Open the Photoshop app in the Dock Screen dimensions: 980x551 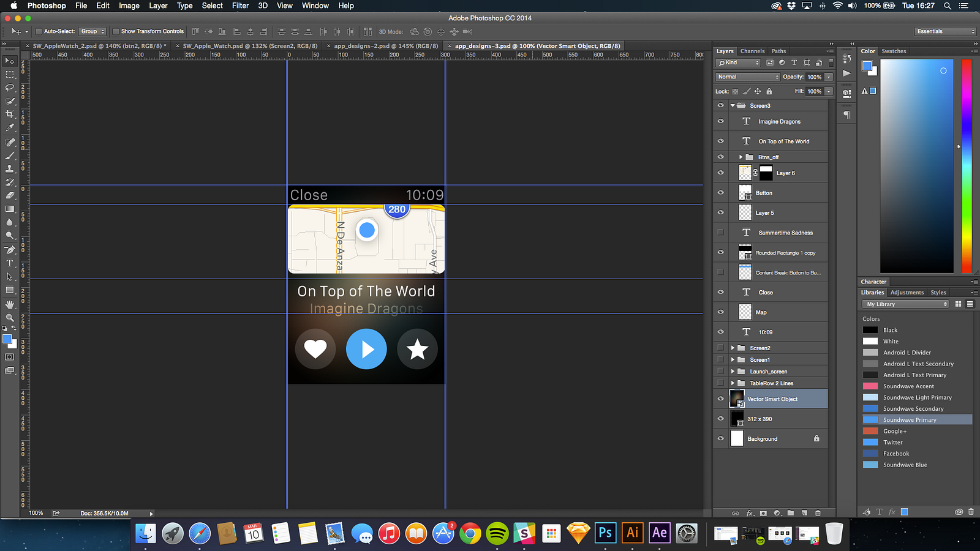pos(605,533)
